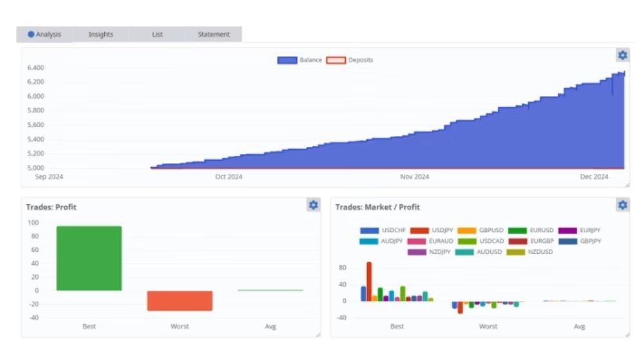
Task: Click the tall USDJPY Best bar
Action: point(369,281)
